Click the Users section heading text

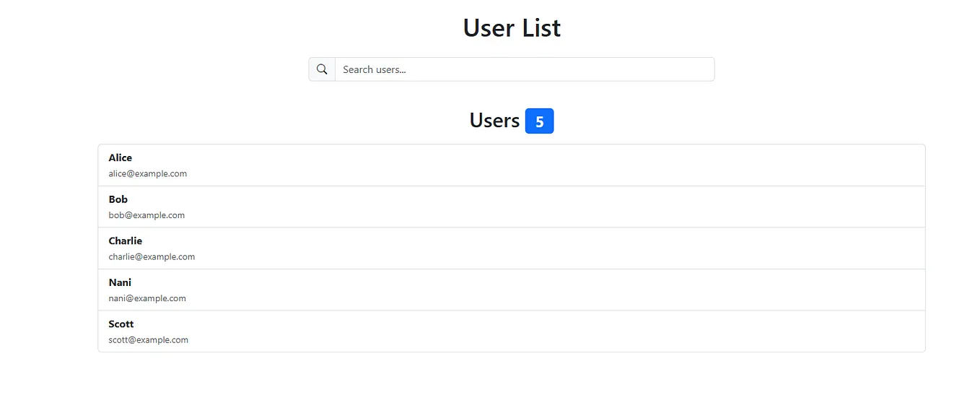(494, 120)
